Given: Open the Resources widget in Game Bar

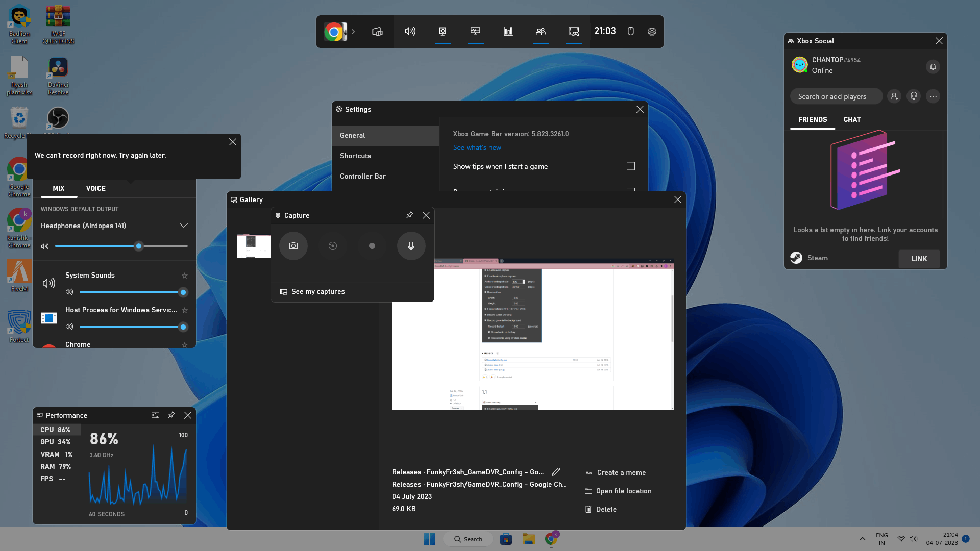Looking at the screenshot, I should 508,32.
